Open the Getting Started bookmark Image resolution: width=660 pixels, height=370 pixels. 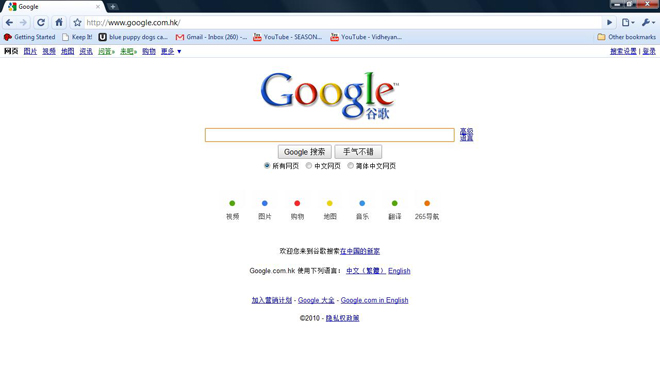(29, 37)
